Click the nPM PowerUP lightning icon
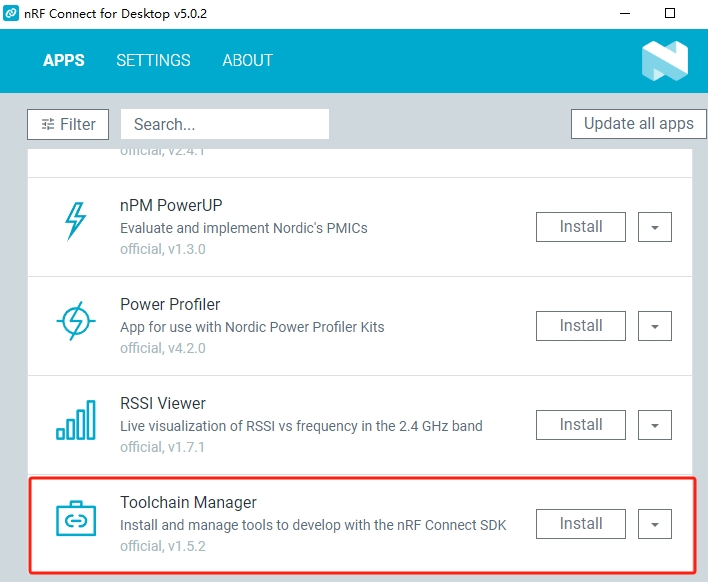708x582 pixels. click(x=75, y=221)
